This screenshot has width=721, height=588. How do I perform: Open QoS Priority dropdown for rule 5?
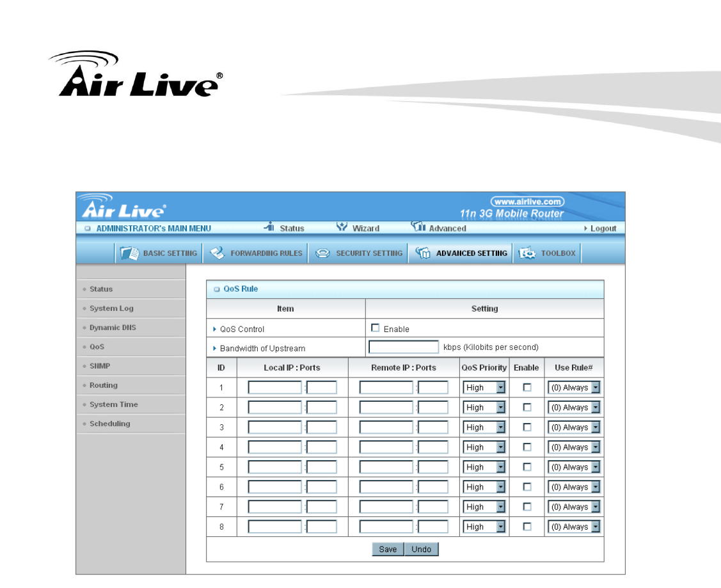(x=484, y=467)
